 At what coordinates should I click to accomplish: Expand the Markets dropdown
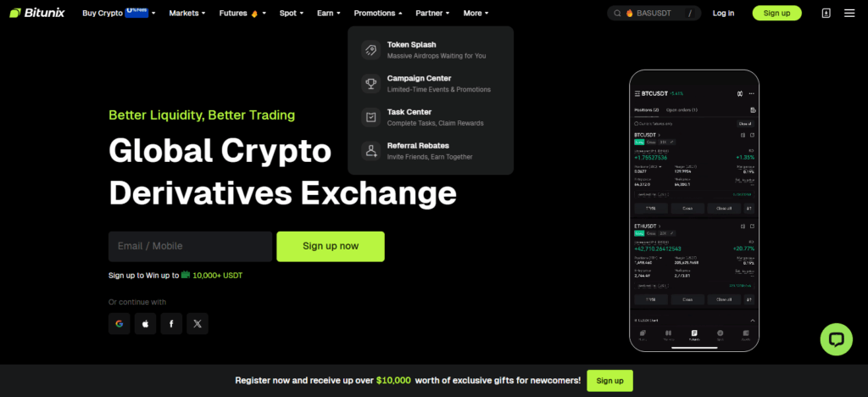(187, 13)
